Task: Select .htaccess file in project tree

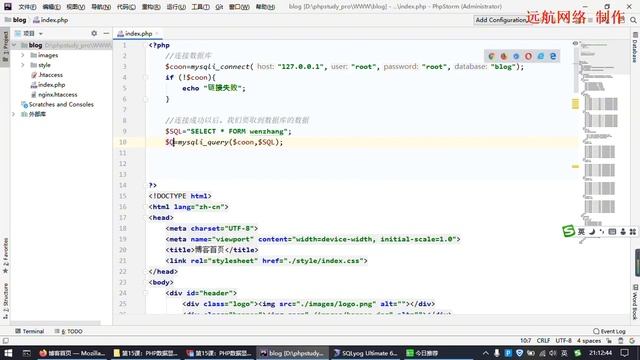Action: tap(47, 75)
